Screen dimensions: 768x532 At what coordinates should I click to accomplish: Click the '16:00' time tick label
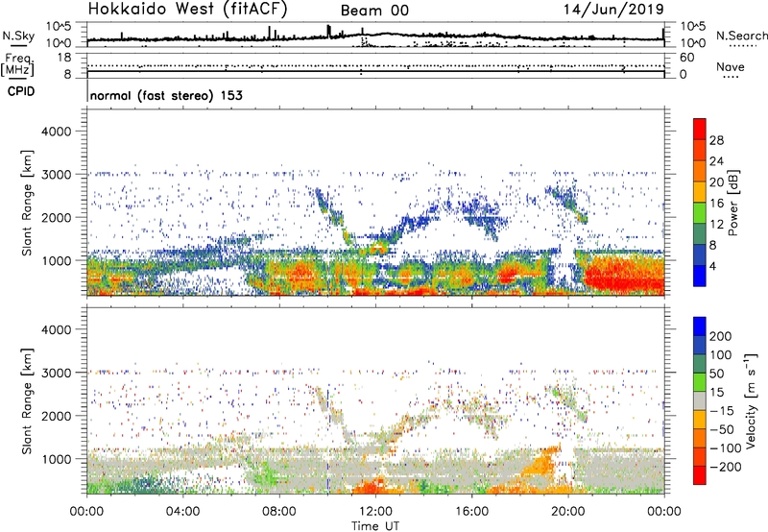[472, 512]
